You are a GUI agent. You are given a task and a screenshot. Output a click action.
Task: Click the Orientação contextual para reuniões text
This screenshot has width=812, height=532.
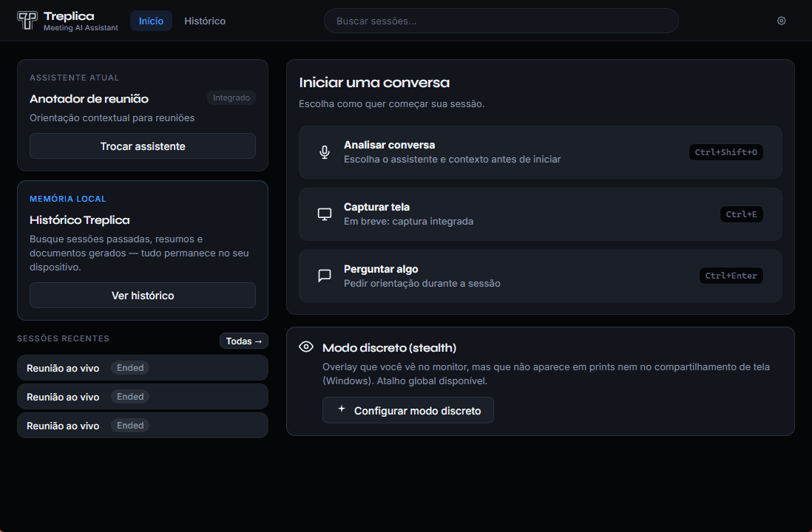pos(112,118)
